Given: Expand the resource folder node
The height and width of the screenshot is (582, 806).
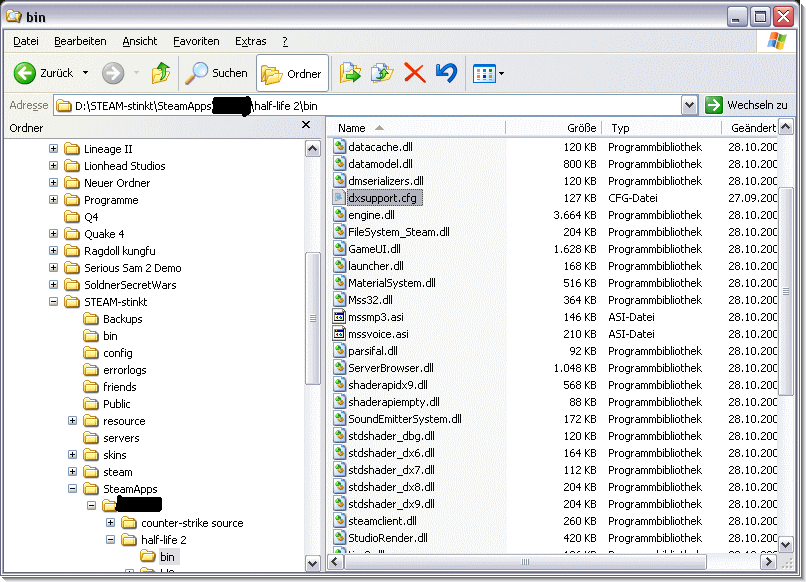Looking at the screenshot, I should [72, 421].
